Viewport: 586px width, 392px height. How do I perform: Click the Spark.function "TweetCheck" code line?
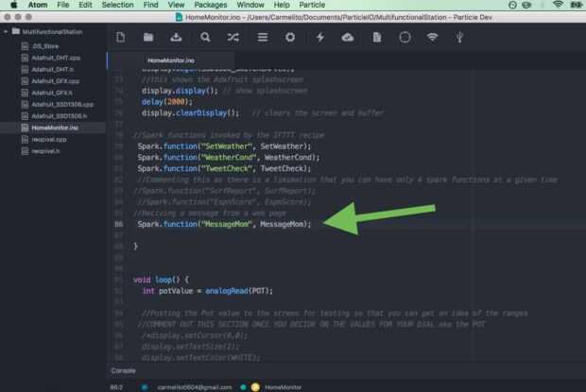coord(224,169)
